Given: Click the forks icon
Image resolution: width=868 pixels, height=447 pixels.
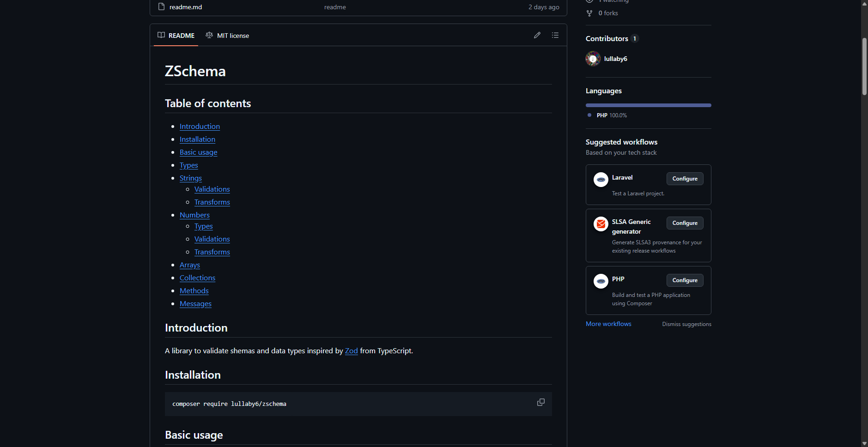Looking at the screenshot, I should (589, 13).
